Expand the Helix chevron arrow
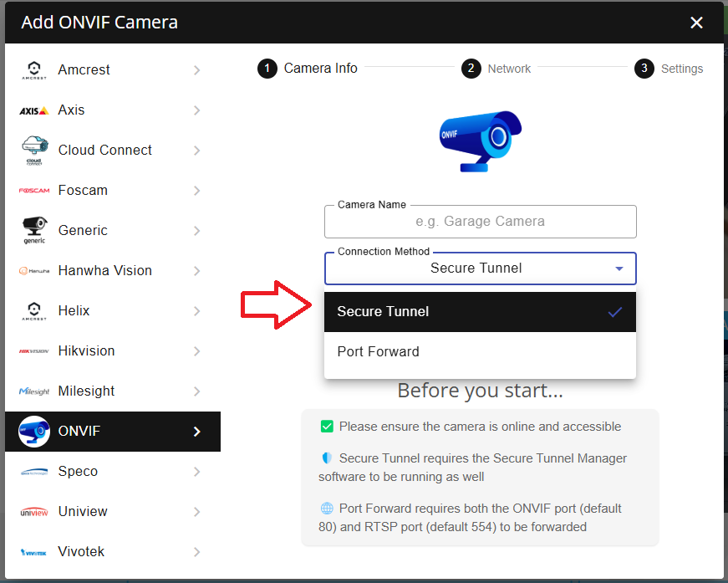 click(197, 311)
